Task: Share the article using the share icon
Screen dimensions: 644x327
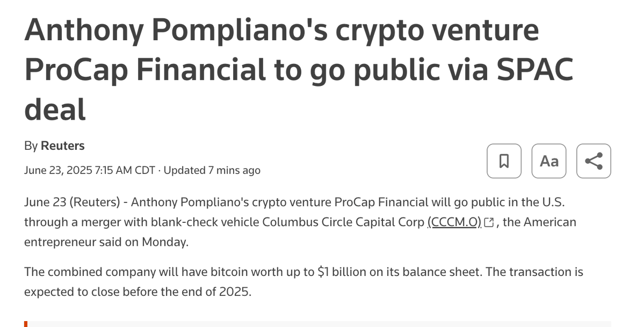Action: coord(594,161)
